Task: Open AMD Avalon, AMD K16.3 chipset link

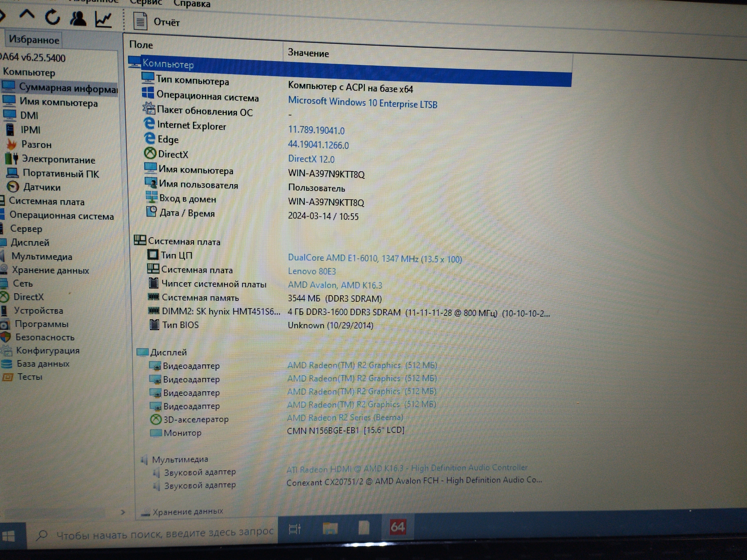Action: [335, 285]
